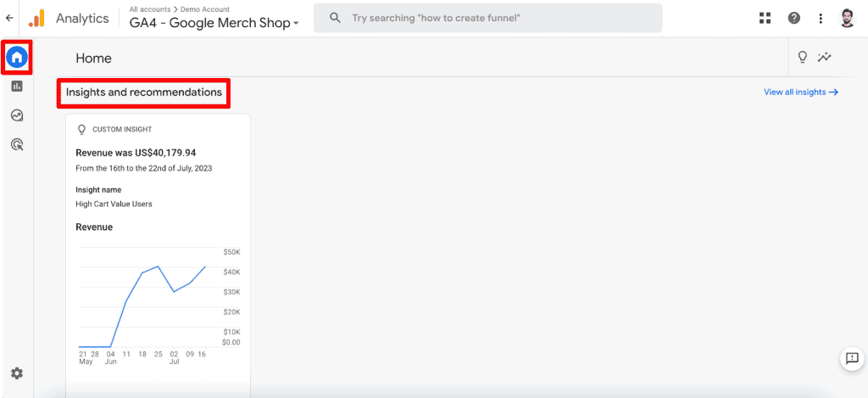
Task: Open the Home icon in the sidebar
Action: pos(17,57)
